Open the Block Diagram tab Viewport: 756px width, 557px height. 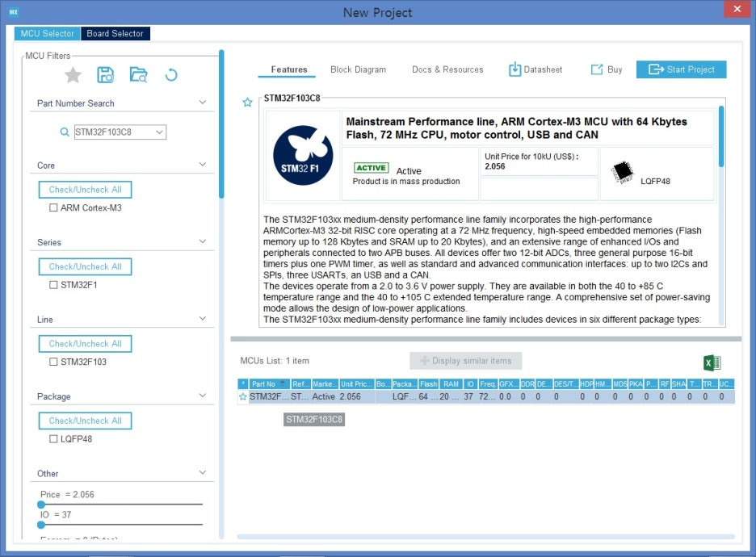[x=359, y=69]
